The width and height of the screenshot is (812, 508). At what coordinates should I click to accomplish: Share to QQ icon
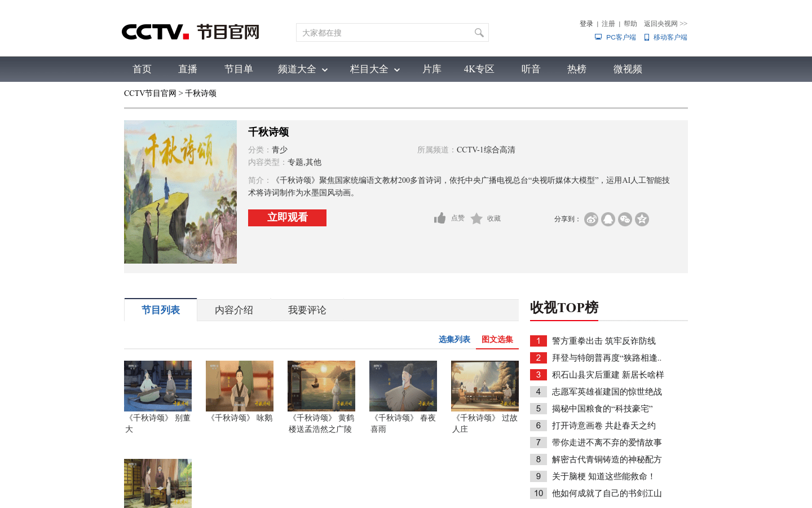pyautogui.click(x=608, y=219)
